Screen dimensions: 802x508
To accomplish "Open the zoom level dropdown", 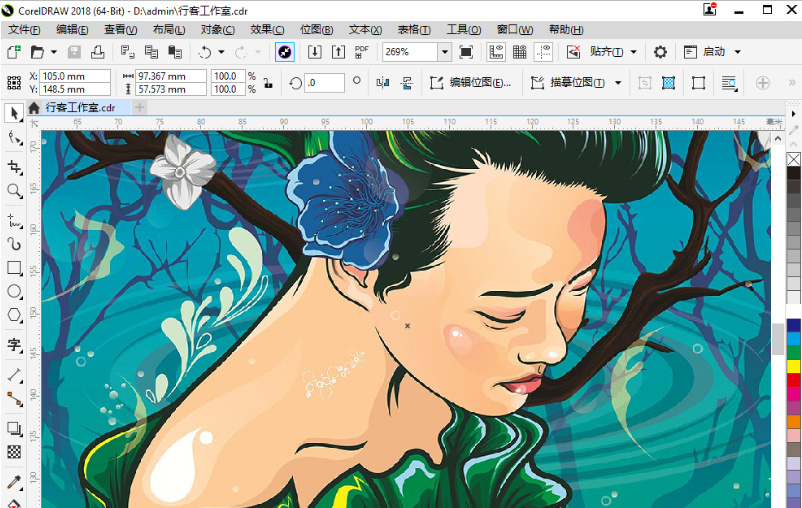I will click(445, 52).
